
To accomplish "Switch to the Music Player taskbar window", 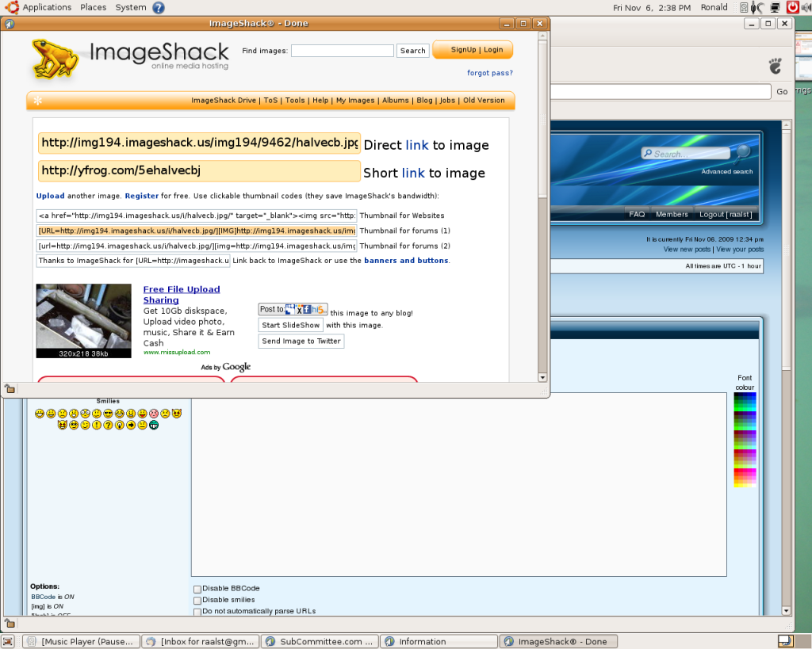I will click(x=82, y=642).
